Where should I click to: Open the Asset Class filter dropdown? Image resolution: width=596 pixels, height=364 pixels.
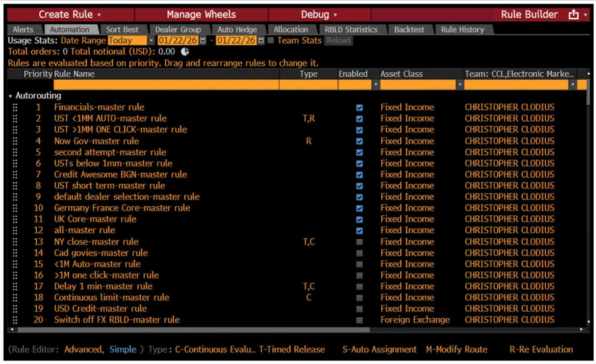coord(460,85)
